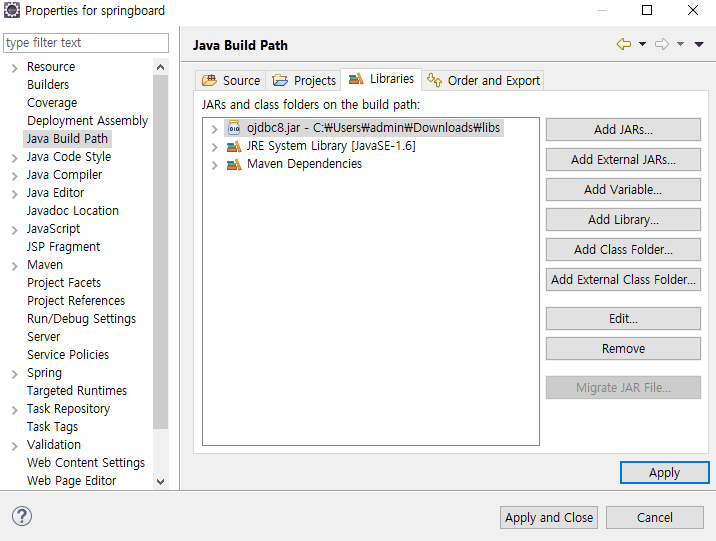716x541 pixels.
Task: Select Web Content Settings item
Action: (86, 462)
